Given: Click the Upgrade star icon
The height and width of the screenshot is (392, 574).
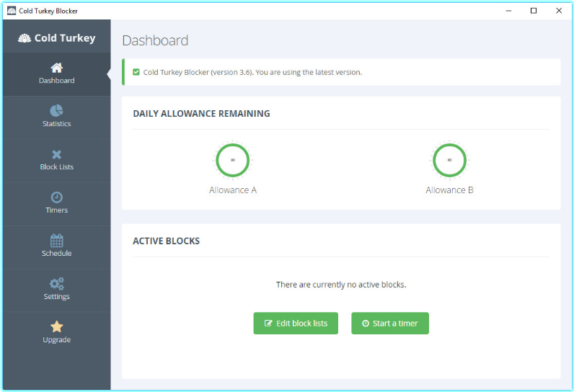Looking at the screenshot, I should point(56,326).
